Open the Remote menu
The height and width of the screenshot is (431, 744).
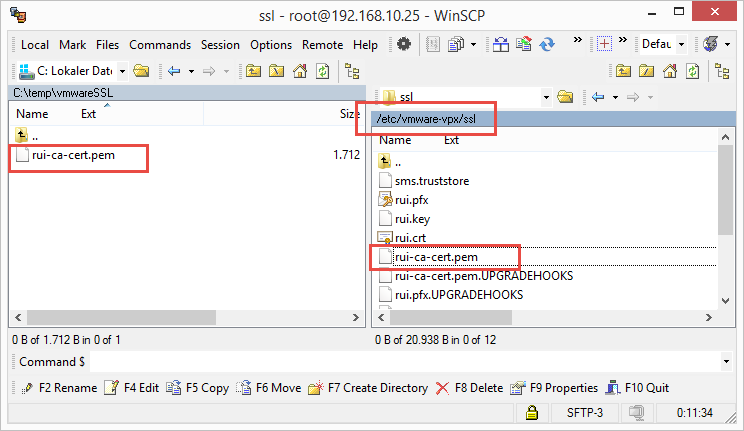[x=323, y=45]
